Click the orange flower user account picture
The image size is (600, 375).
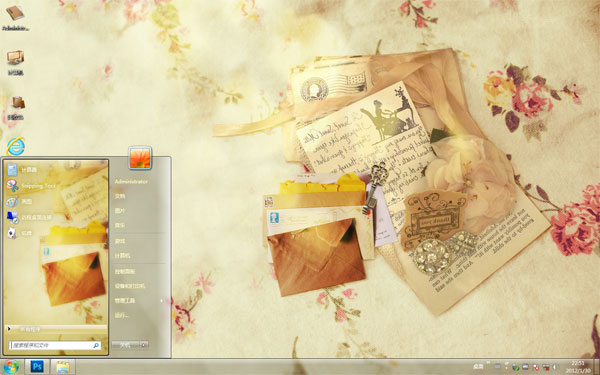140,158
